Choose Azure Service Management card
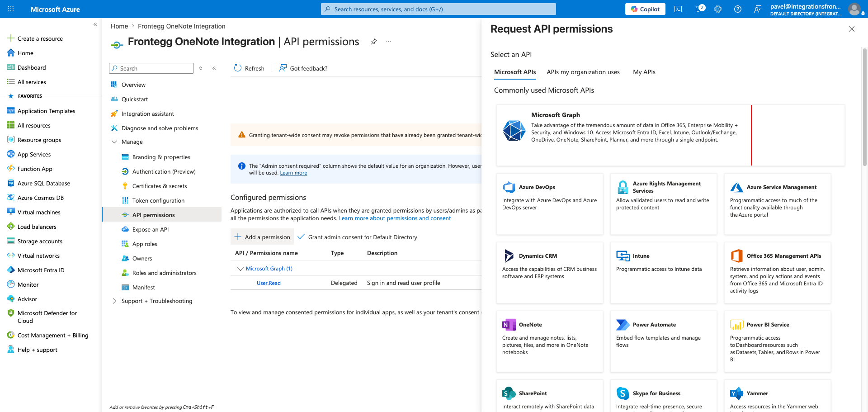This screenshot has height=412, width=868. 778,204
